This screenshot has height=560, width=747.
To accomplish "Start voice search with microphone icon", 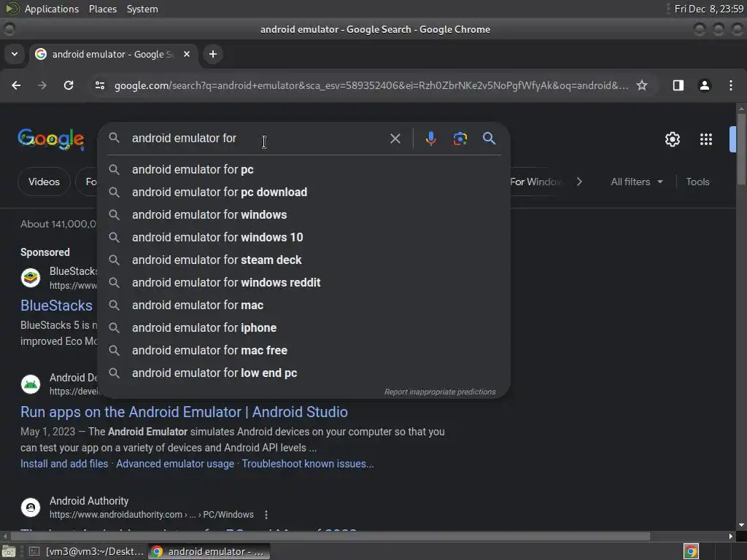I will pyautogui.click(x=430, y=139).
